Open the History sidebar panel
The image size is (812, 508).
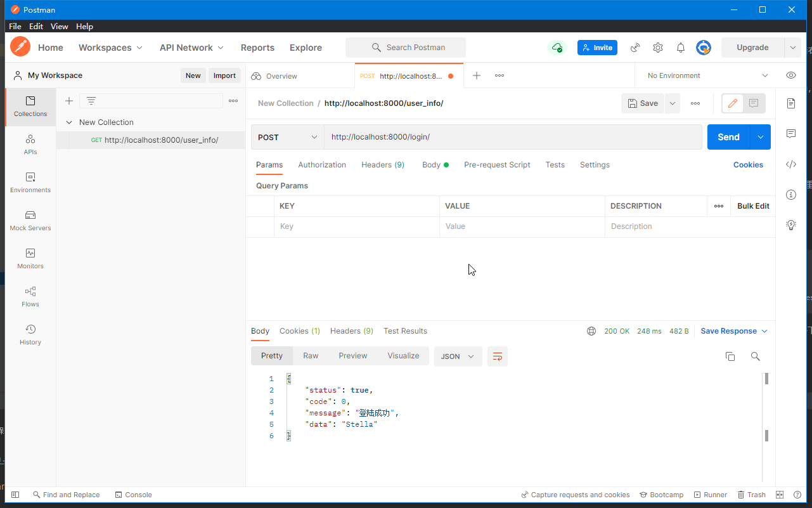point(30,335)
